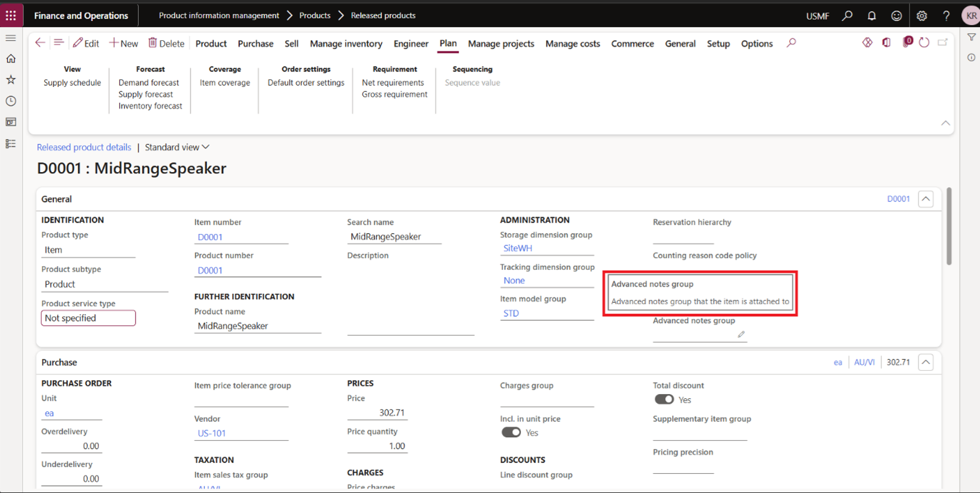Viewport: 980px width, 493px height.
Task: Expand the navigation pane hamburger icon
Action: tap(11, 38)
